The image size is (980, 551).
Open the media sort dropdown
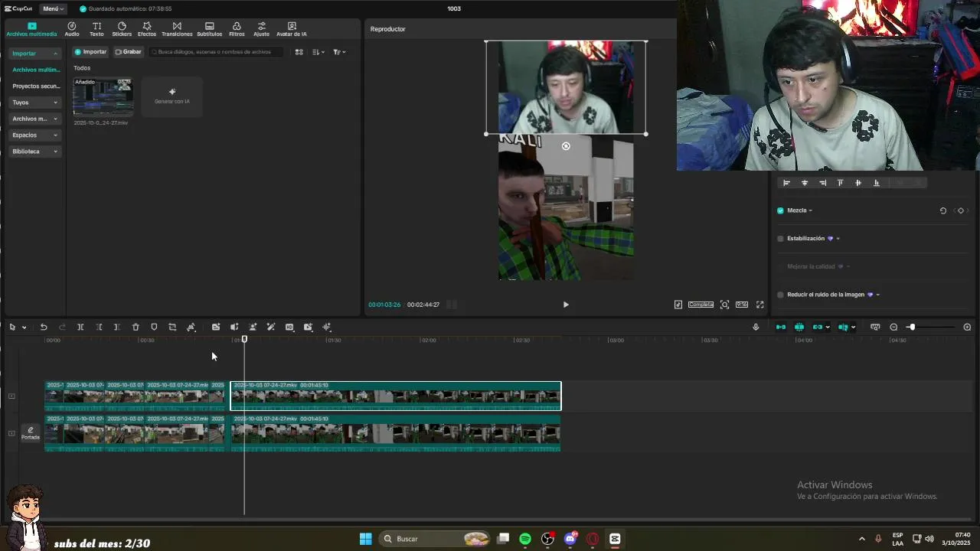(x=318, y=52)
